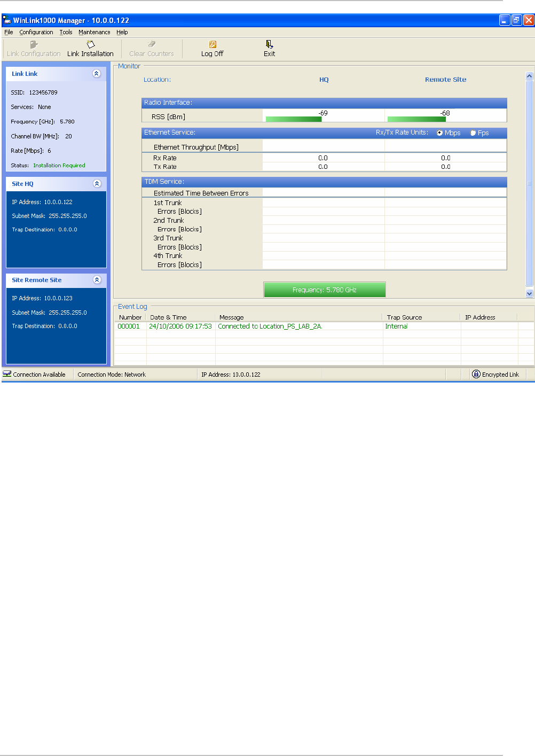Screen dimensions: 535x756
Task: Open the File menu
Action: [9, 32]
